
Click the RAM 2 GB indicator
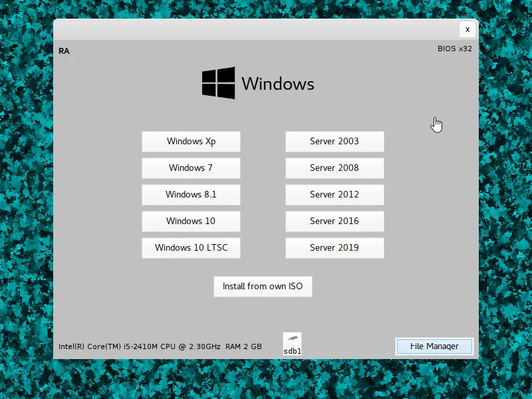(243, 346)
